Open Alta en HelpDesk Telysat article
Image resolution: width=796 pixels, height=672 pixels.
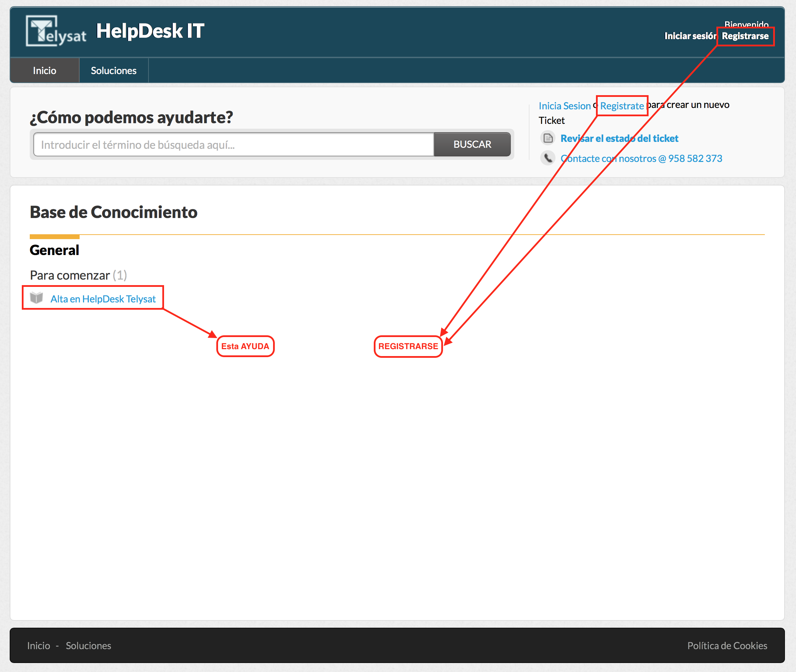click(103, 299)
